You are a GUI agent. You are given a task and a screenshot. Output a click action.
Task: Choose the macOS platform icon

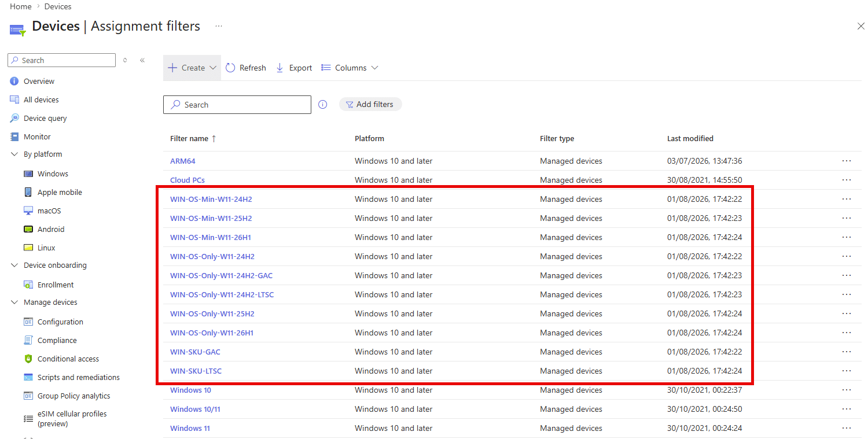point(28,211)
